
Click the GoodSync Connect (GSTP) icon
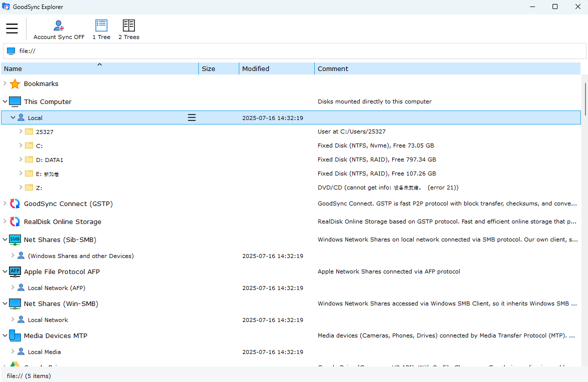(x=15, y=204)
